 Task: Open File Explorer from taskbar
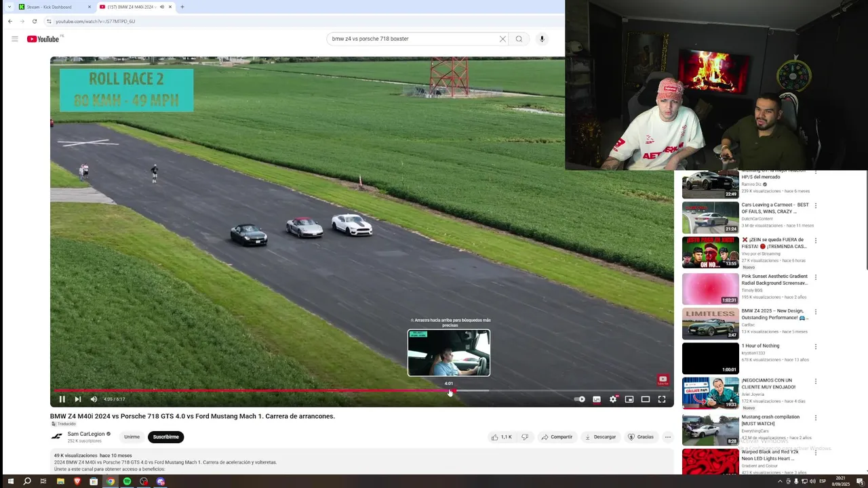tap(60, 481)
